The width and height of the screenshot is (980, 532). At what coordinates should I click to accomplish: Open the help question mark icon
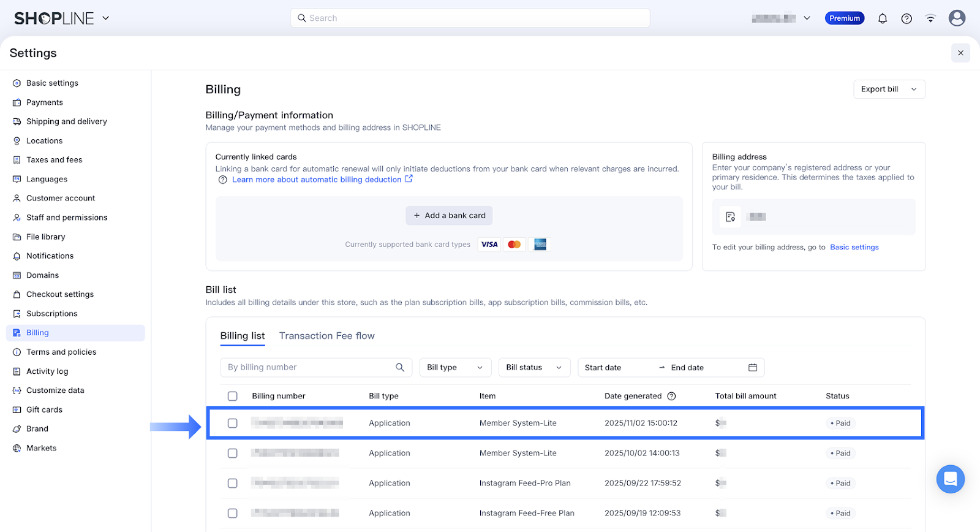(x=907, y=18)
